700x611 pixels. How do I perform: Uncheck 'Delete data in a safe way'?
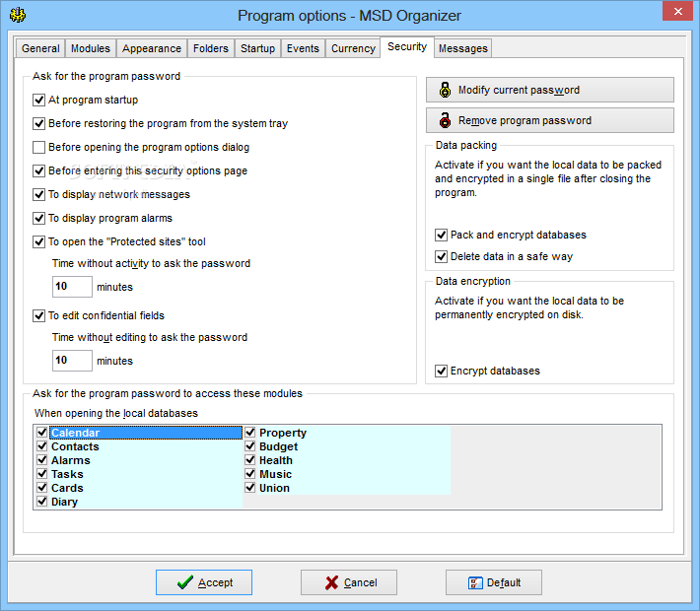pos(441,256)
